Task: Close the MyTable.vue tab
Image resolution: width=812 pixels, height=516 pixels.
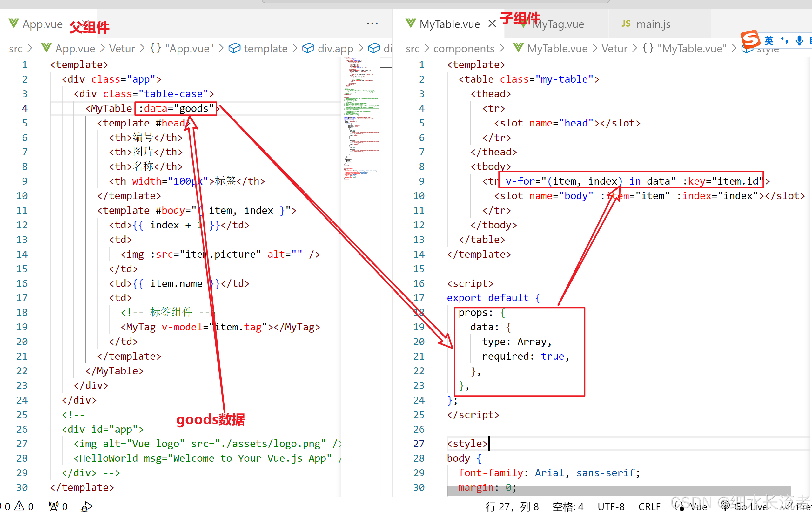Action: pos(492,24)
